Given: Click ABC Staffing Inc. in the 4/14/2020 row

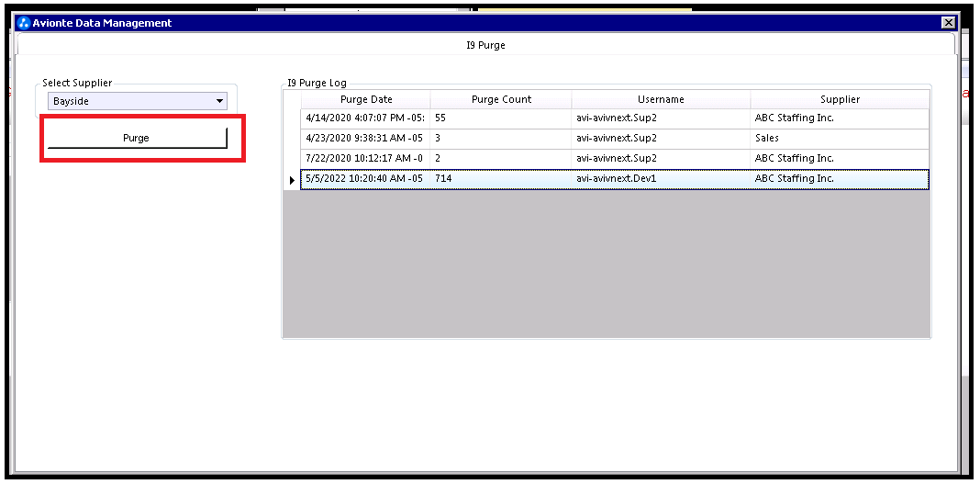Looking at the screenshot, I should point(840,118).
